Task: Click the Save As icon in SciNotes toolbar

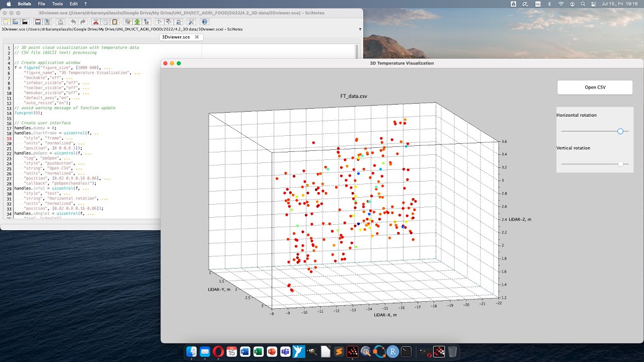Action: point(47,22)
